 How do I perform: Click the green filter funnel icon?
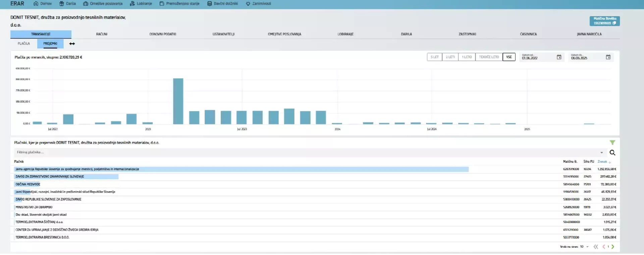pyautogui.click(x=612, y=143)
